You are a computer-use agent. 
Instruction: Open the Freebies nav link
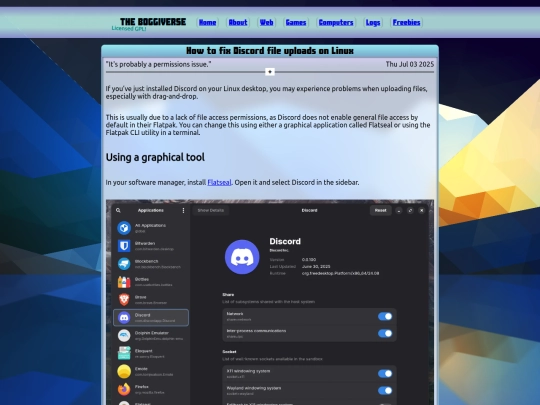pyautogui.click(x=406, y=22)
